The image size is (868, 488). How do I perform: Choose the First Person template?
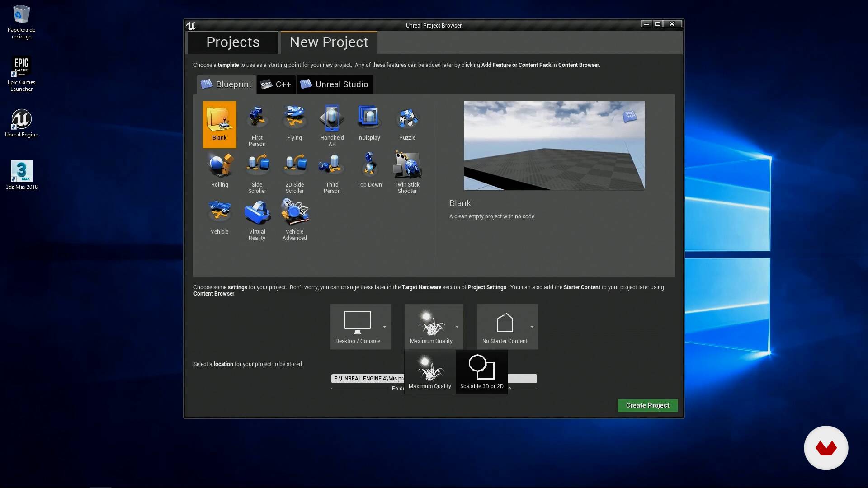[x=257, y=124]
